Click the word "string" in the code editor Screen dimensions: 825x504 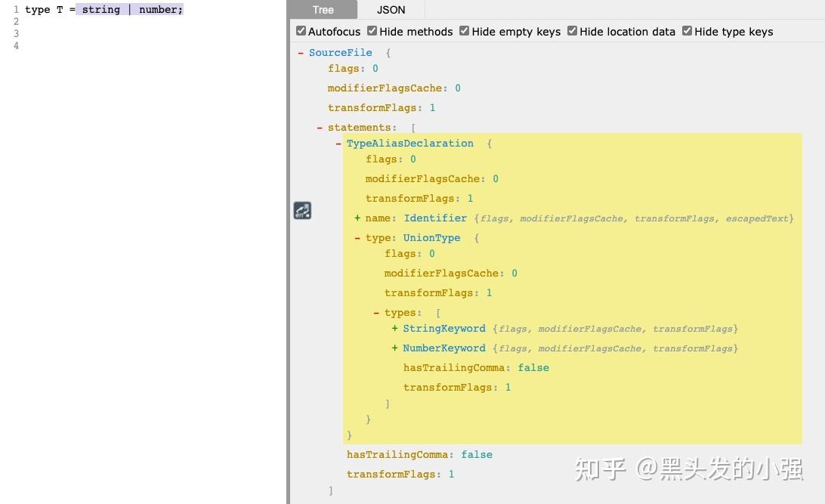click(x=100, y=9)
